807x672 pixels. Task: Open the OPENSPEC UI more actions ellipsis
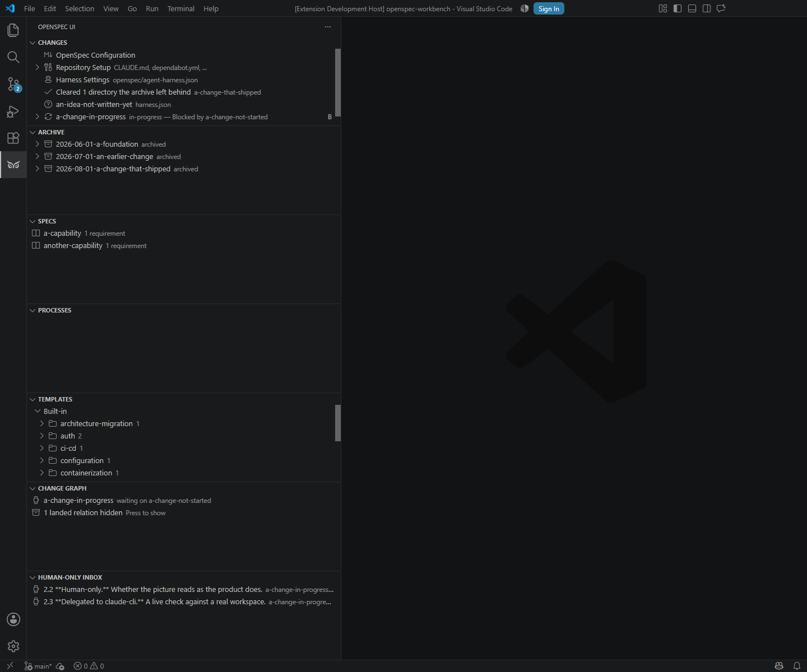coord(328,27)
